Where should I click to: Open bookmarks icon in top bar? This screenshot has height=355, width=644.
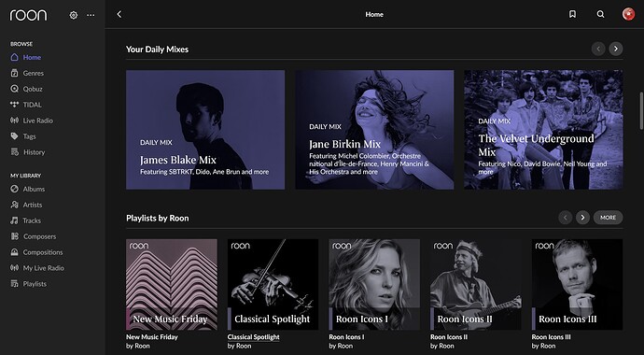[x=572, y=14]
